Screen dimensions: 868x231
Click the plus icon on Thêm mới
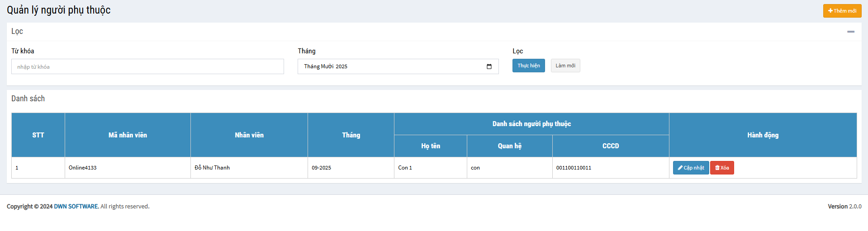830,11
